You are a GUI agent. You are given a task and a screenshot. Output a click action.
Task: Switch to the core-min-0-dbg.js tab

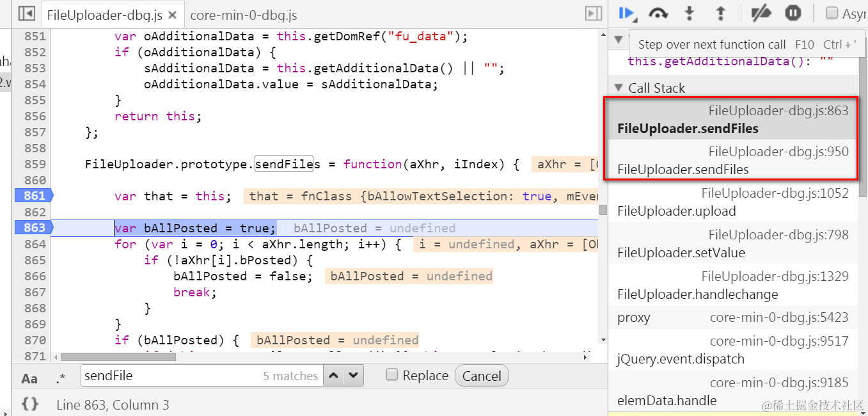click(244, 15)
